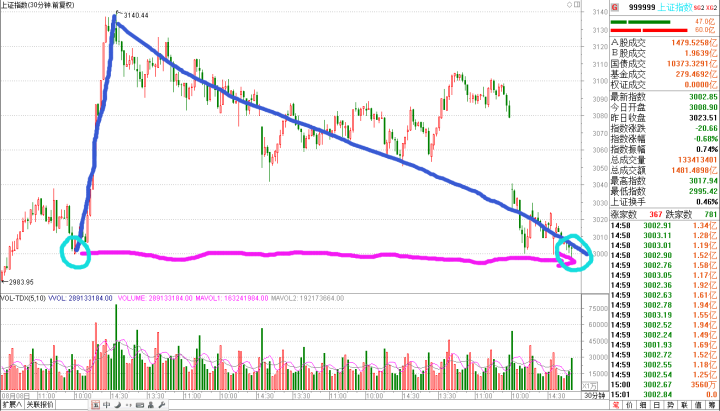The height and width of the screenshot is (411, 720).
Task: Click the chart title 上证指数(30分钟 前复权)
Action: [x=42, y=6]
